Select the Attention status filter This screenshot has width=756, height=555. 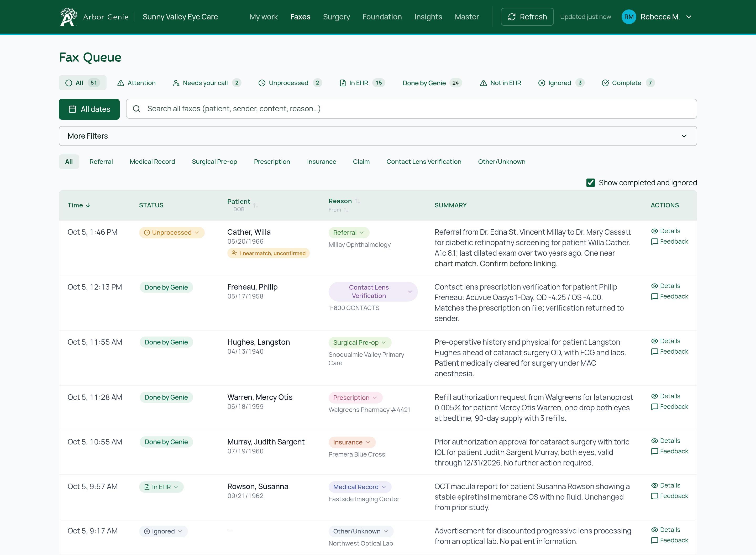pyautogui.click(x=136, y=83)
